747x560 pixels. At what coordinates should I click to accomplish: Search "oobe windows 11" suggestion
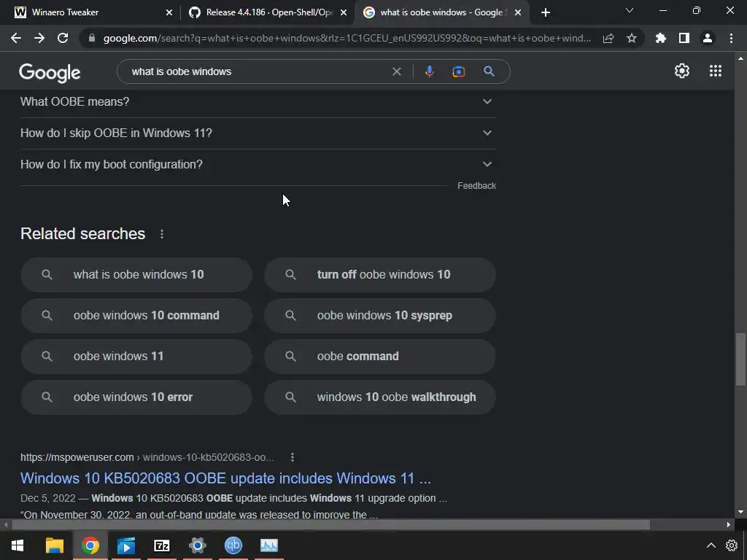point(136,357)
